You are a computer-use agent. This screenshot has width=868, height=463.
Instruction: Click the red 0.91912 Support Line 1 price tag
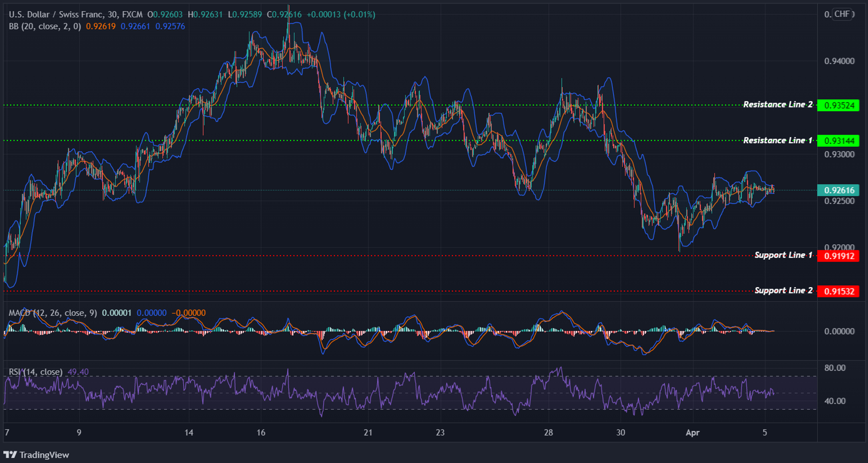839,255
